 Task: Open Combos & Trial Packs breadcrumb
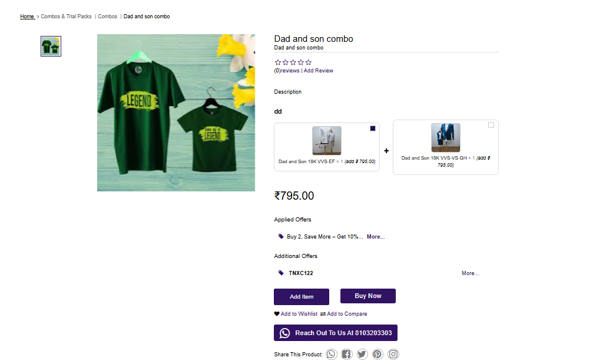(x=66, y=16)
